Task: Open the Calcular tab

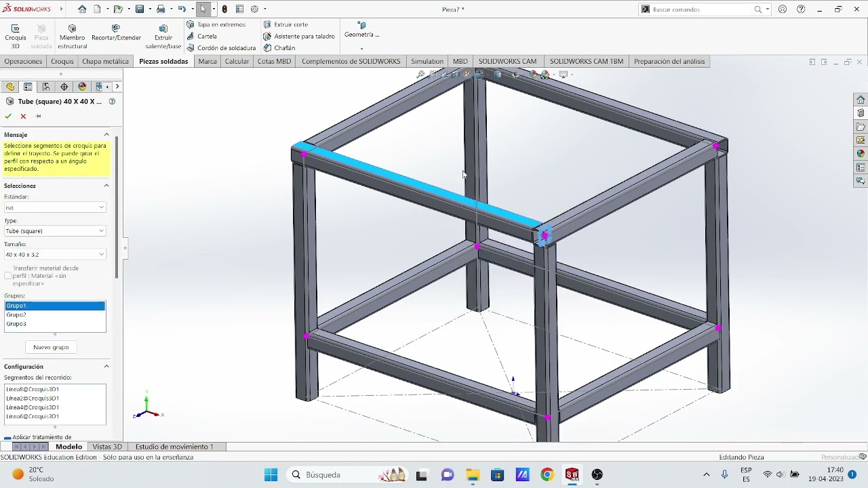Action: pyautogui.click(x=237, y=61)
